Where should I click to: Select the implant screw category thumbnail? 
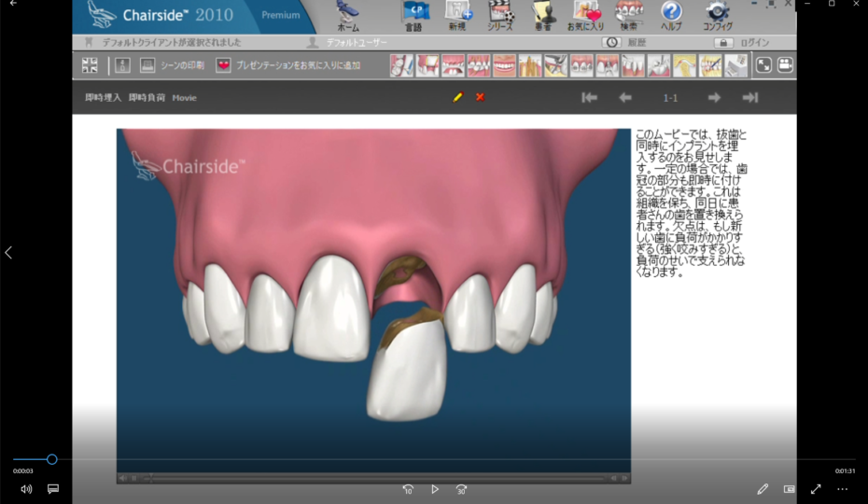click(x=608, y=65)
